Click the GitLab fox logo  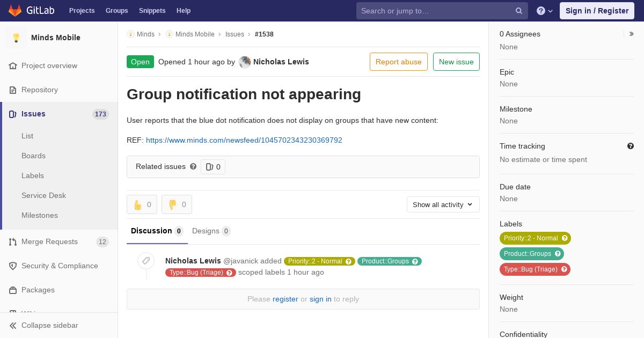pyautogui.click(x=15, y=10)
